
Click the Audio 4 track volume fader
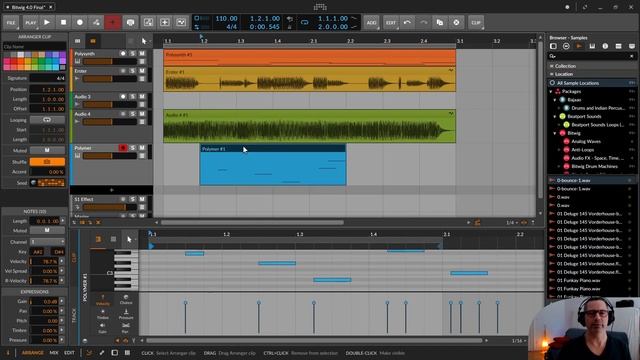point(110,122)
